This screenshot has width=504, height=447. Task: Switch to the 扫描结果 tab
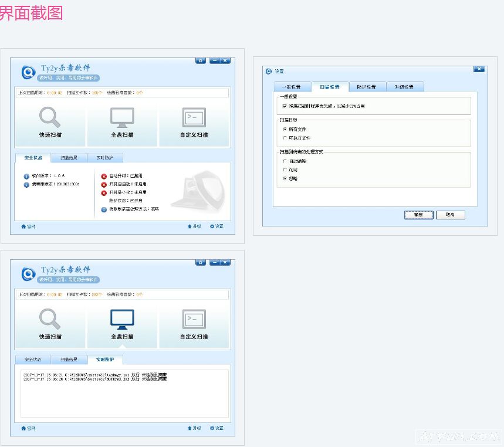coord(70,157)
